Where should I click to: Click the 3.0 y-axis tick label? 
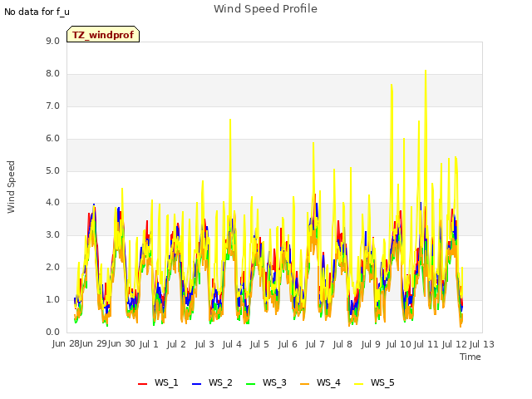click(52, 235)
